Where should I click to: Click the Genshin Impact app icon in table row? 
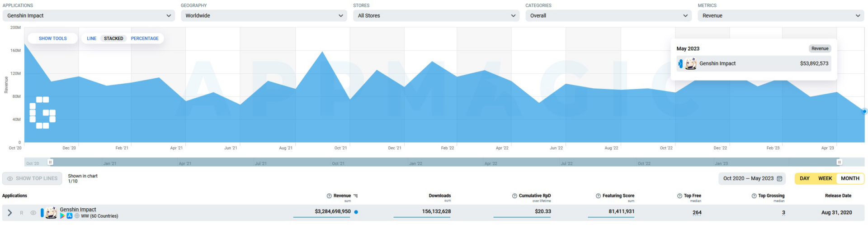click(x=52, y=213)
